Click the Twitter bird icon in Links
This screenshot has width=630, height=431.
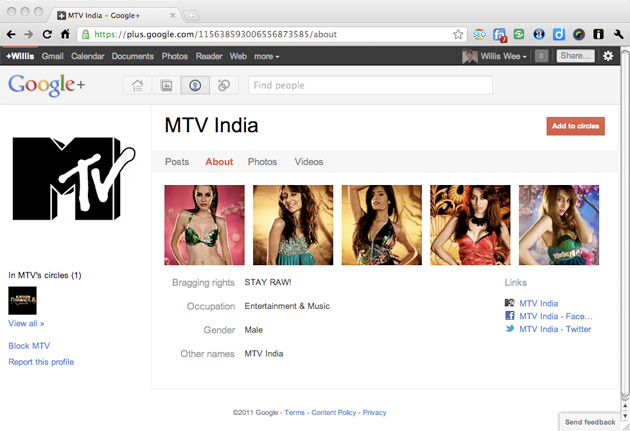[x=509, y=329]
